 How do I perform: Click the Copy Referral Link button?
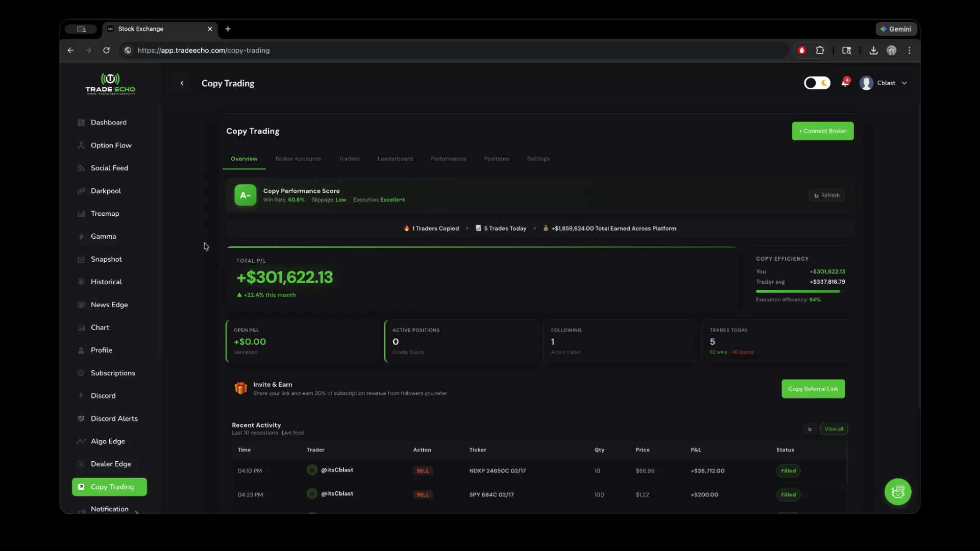[813, 389]
